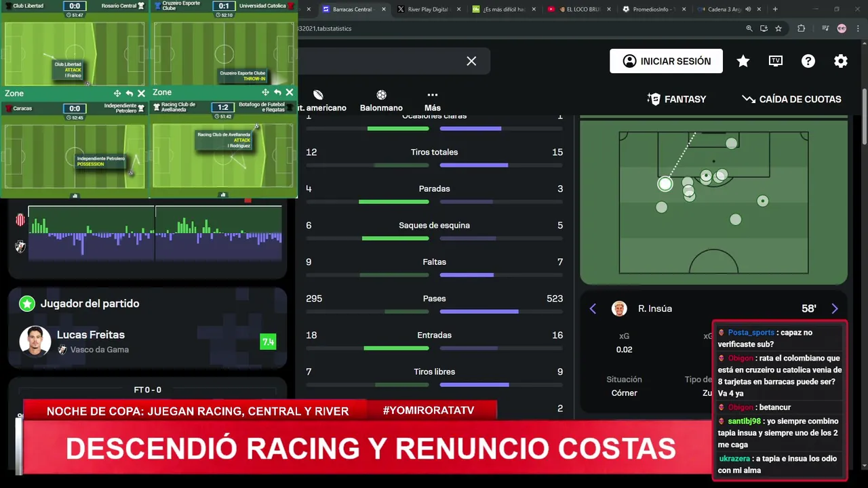Go to next shot with right chevron
The height and width of the screenshot is (488, 868).
point(835,308)
